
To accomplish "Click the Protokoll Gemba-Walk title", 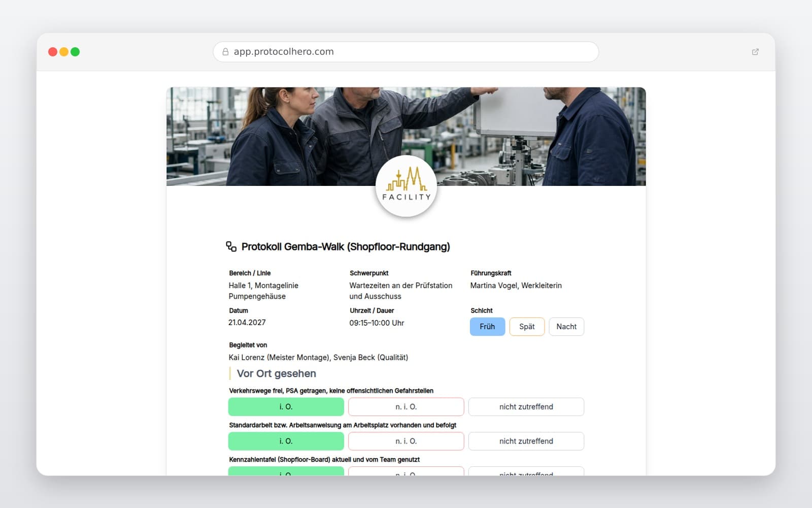I will tap(346, 247).
